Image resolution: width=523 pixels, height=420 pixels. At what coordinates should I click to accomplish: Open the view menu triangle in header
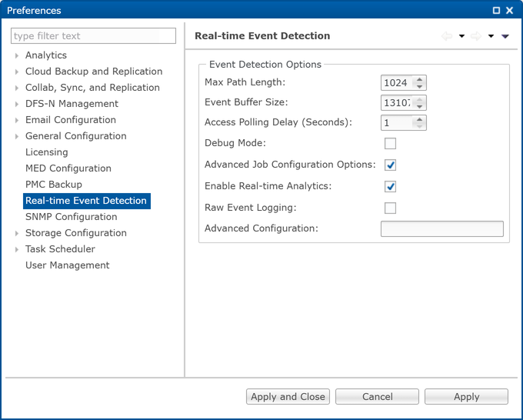(x=505, y=36)
